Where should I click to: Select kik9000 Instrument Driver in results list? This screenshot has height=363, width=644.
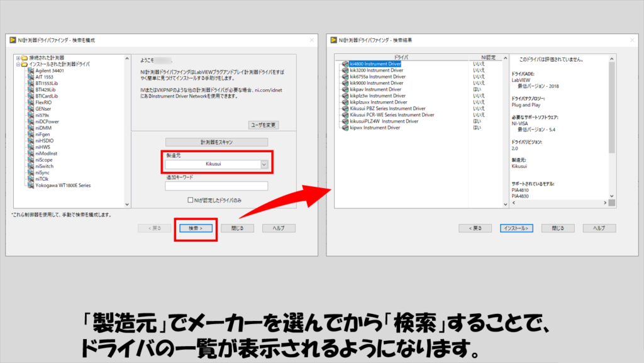[x=376, y=83]
